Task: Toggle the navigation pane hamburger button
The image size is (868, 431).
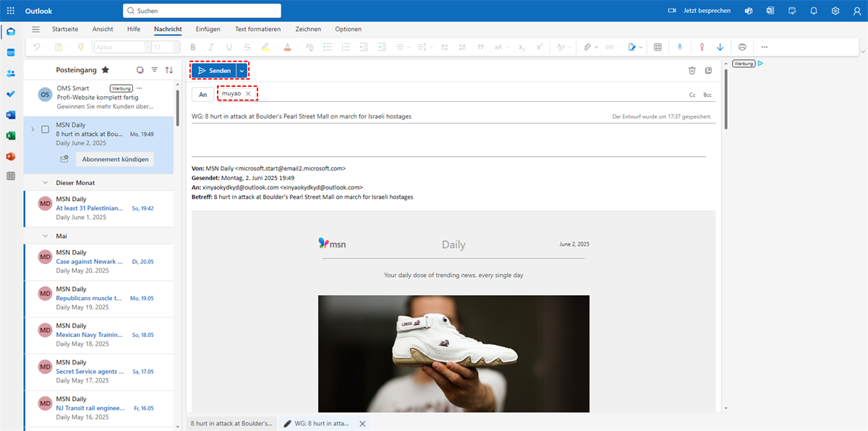Action: click(x=35, y=29)
